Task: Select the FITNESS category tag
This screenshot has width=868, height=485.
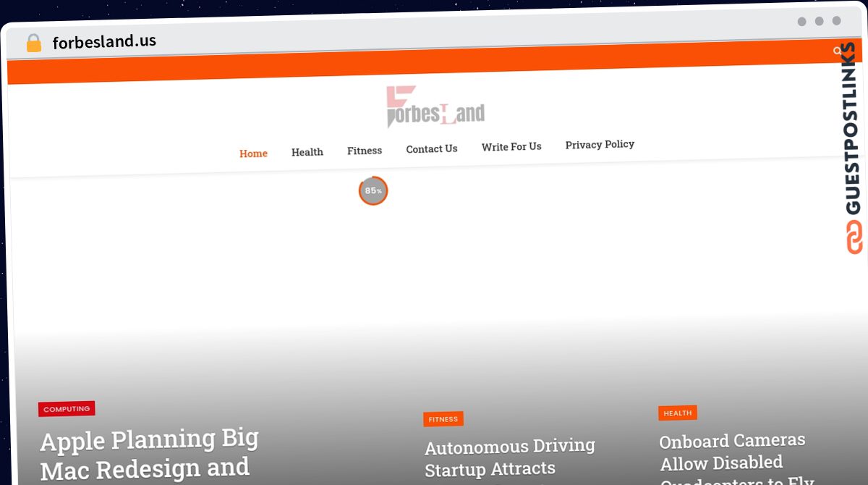Action: pos(443,419)
